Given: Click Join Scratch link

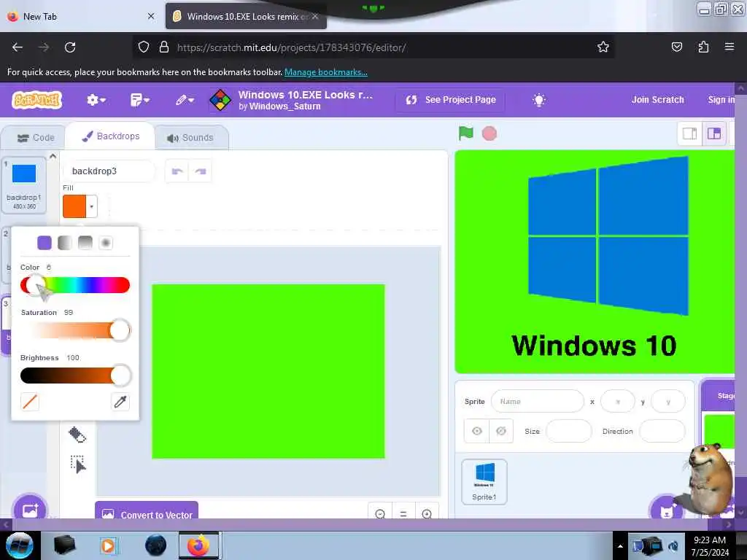Looking at the screenshot, I should click(657, 100).
